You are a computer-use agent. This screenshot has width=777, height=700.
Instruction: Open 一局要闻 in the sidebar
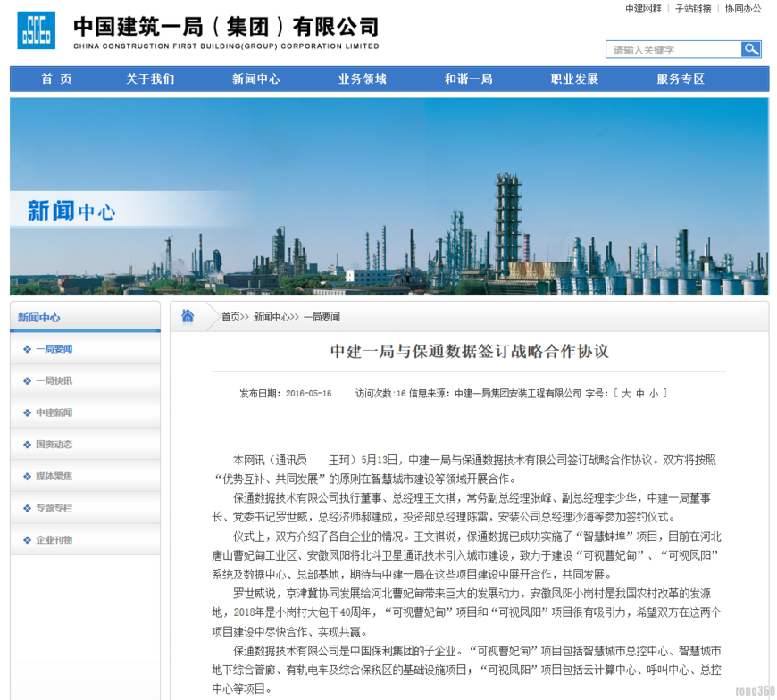pyautogui.click(x=54, y=349)
